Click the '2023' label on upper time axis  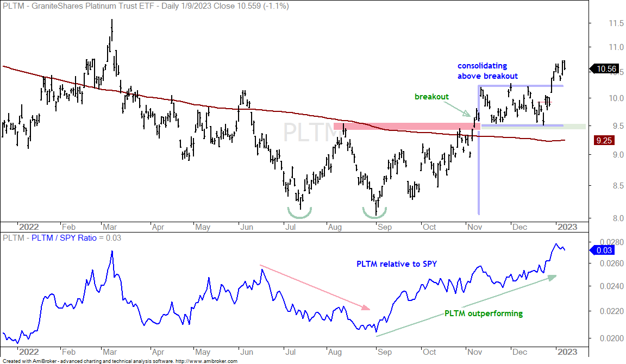click(567, 227)
